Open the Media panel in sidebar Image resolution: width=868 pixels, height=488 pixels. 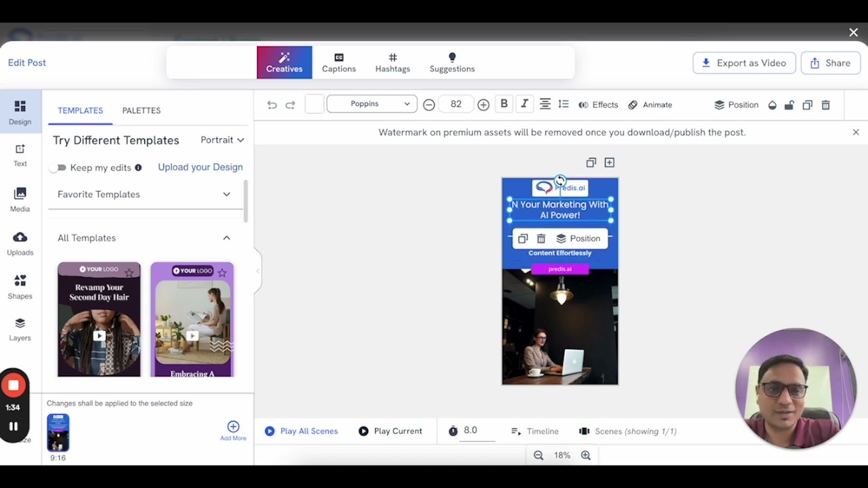pos(20,200)
